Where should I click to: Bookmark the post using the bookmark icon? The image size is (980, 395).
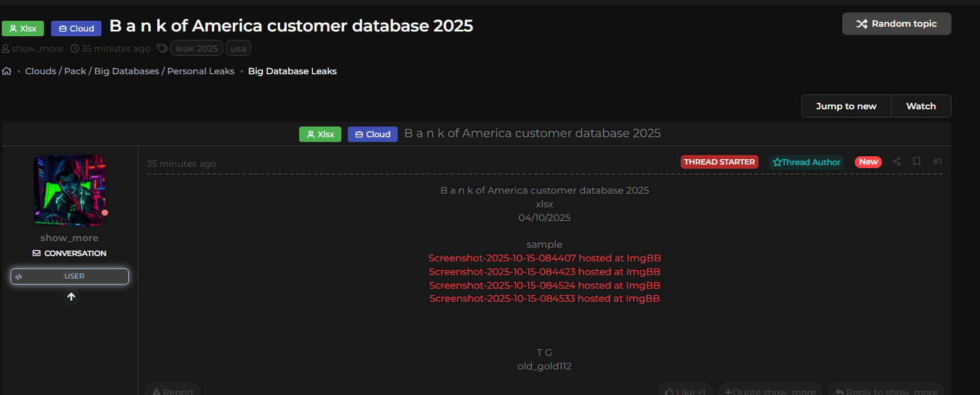tap(916, 162)
